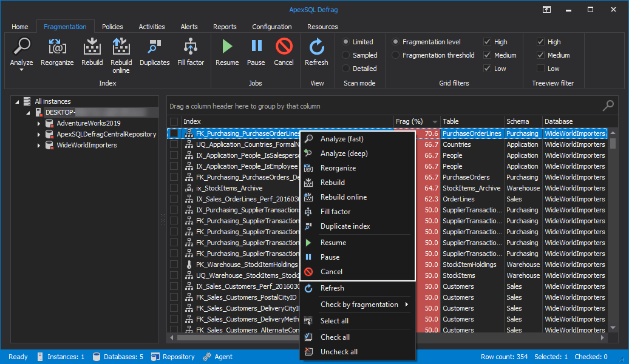Click the Repository icon in status bar
The height and width of the screenshot is (364, 629).
(155, 357)
